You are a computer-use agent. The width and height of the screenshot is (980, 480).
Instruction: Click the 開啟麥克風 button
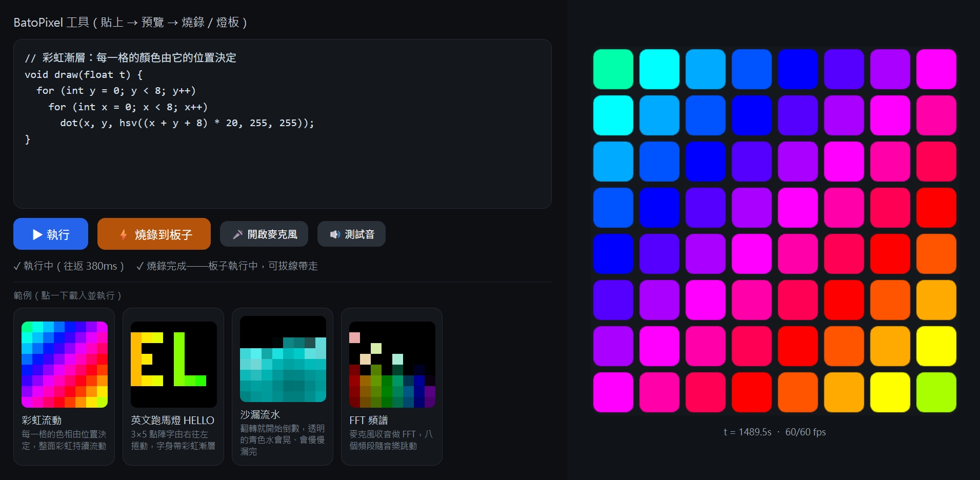coord(264,234)
